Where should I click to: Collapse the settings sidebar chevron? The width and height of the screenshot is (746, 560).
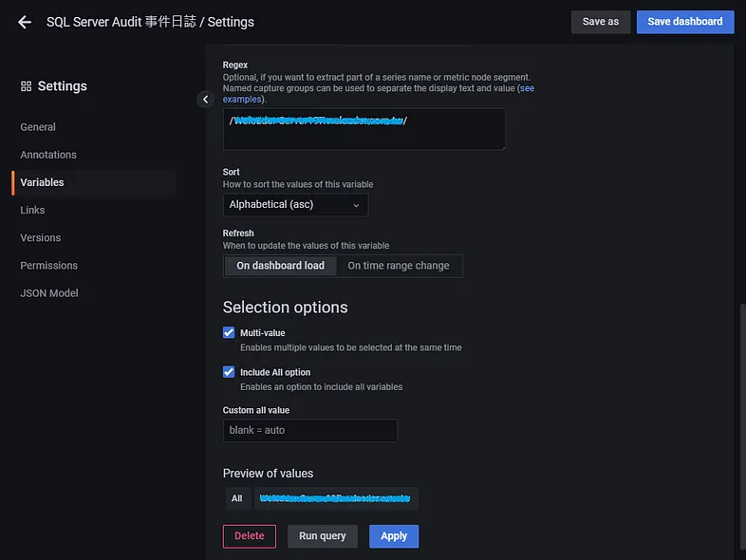click(205, 100)
